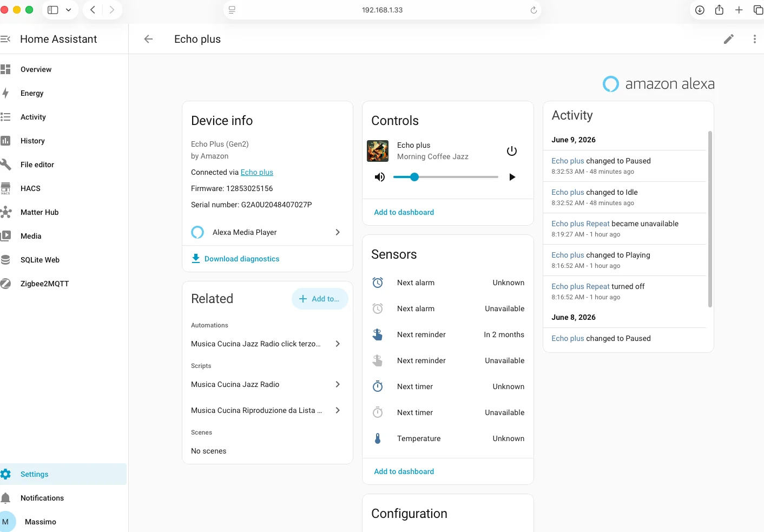Click the SQLite Web database icon
Screen dimensions: 764x532
5,260
